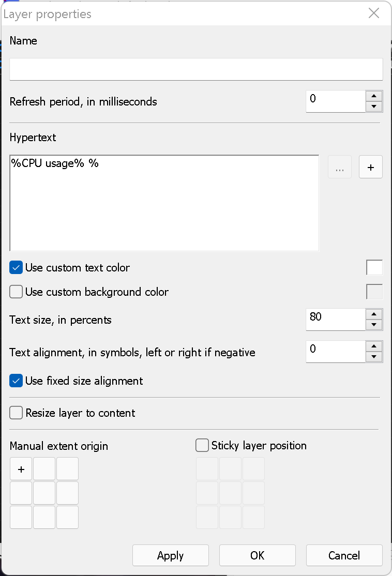Decrease Text size using down arrow
This screenshot has height=576, width=392.
[x=374, y=325]
